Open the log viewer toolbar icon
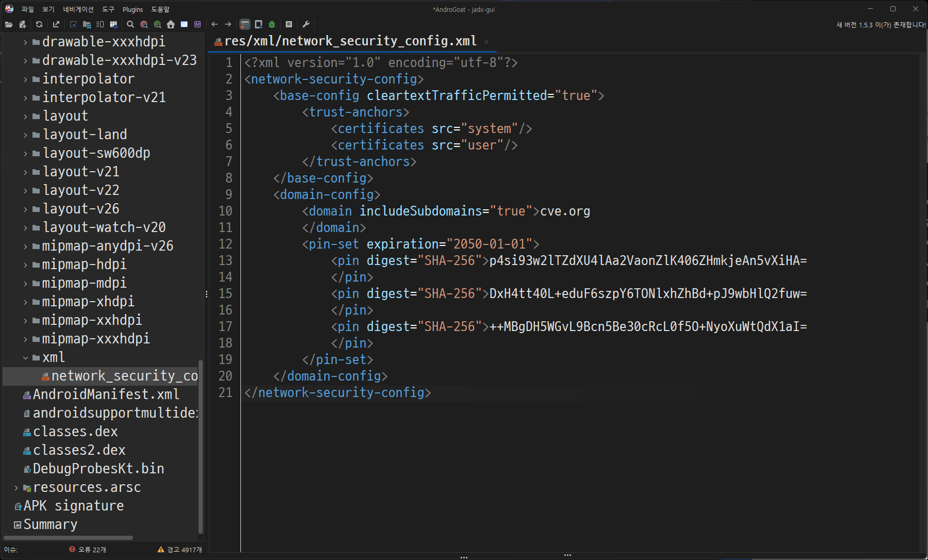 click(x=289, y=24)
